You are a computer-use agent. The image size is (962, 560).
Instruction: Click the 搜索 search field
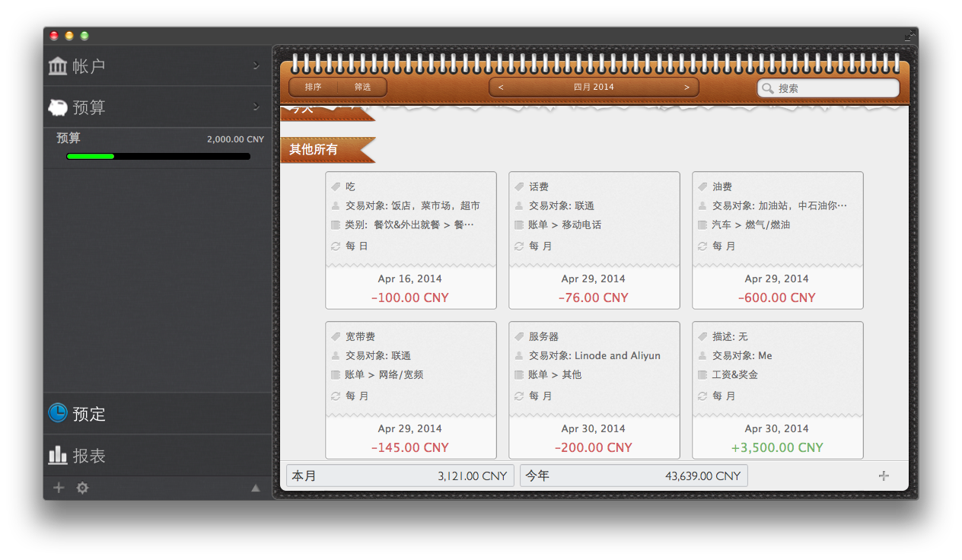[x=828, y=88]
